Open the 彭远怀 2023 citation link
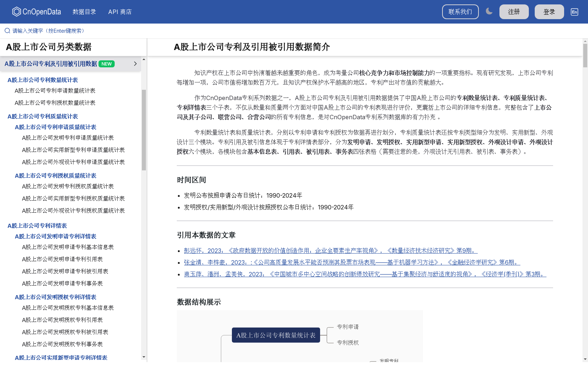Image resolution: width=588 pixels, height=368 pixels. pos(331,251)
